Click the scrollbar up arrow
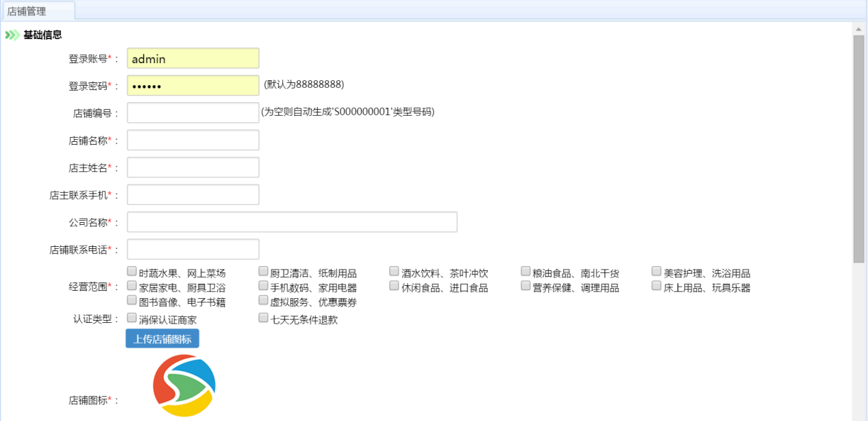The height and width of the screenshot is (421, 868). [859, 29]
